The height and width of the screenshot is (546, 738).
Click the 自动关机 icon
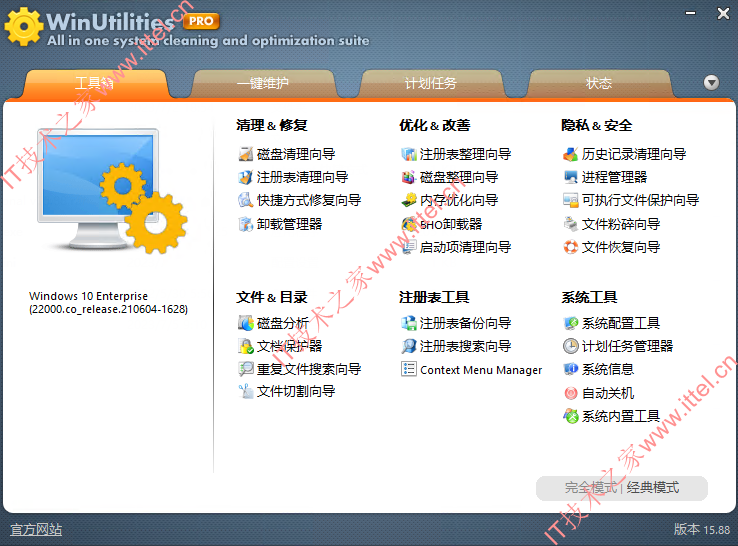pos(570,393)
